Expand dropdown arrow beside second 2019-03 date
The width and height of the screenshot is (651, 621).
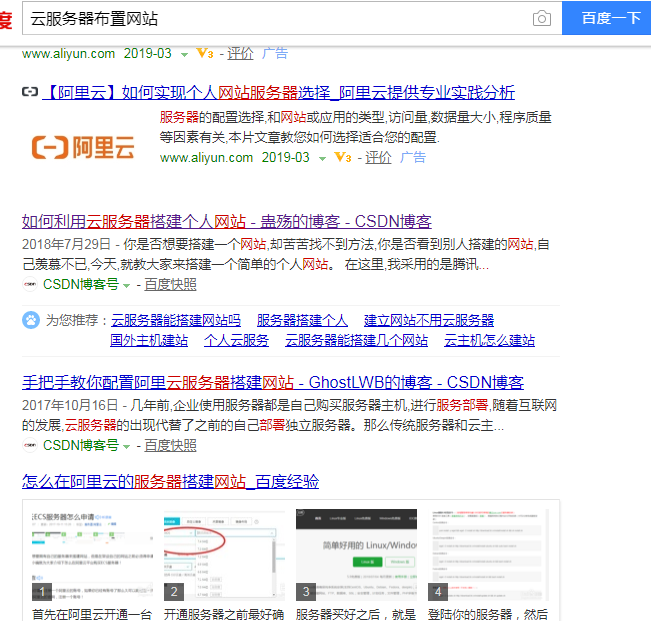[322, 159]
